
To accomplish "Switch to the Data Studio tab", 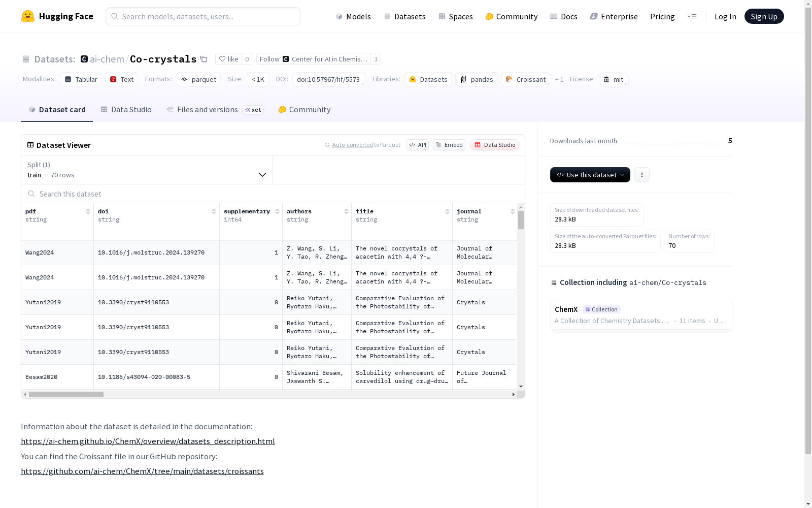I will [126, 109].
